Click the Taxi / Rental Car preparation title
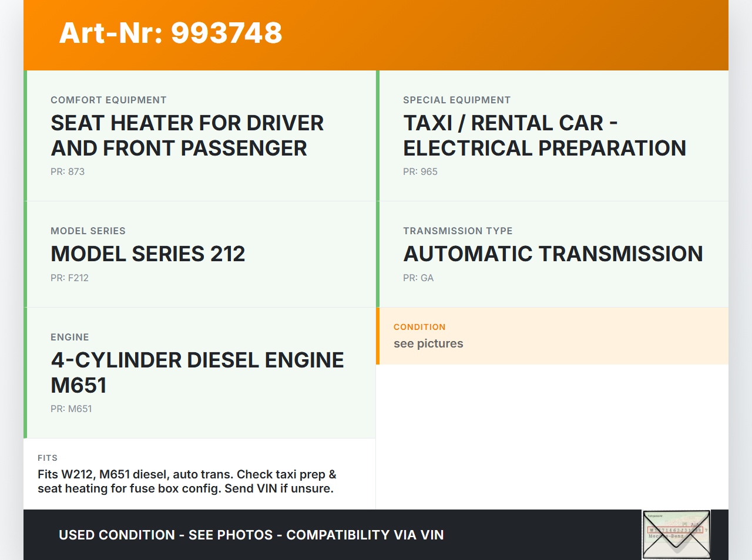Viewport: 752px width, 560px height. point(544,136)
